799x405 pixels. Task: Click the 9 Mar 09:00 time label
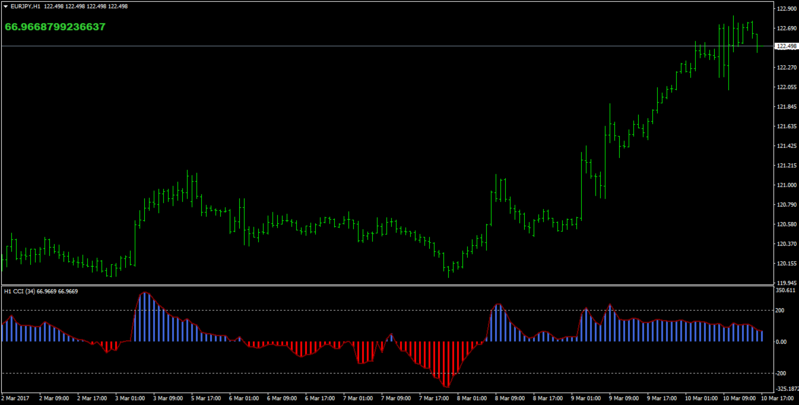(x=624, y=398)
